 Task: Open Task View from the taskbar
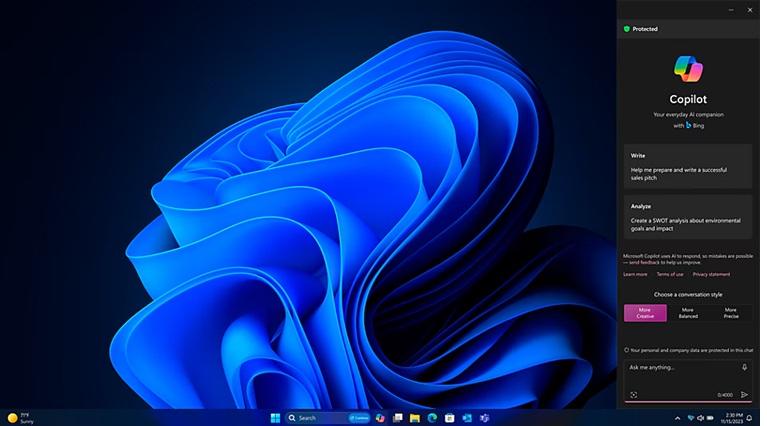tap(398, 418)
